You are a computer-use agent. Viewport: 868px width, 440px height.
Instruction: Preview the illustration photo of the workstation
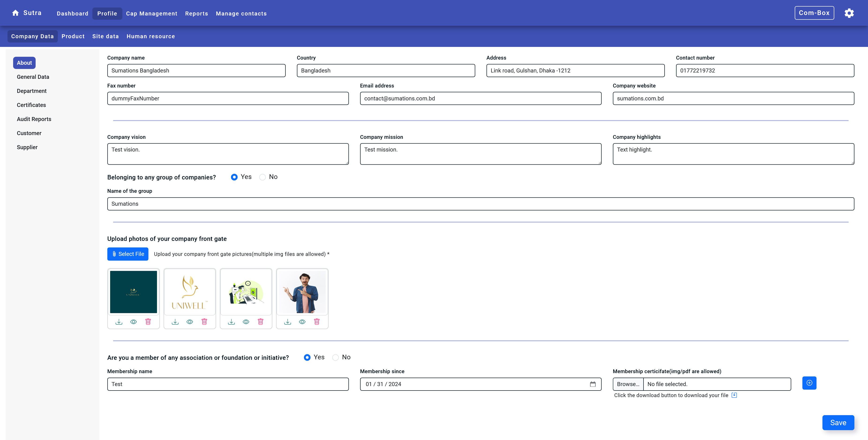tap(246, 322)
